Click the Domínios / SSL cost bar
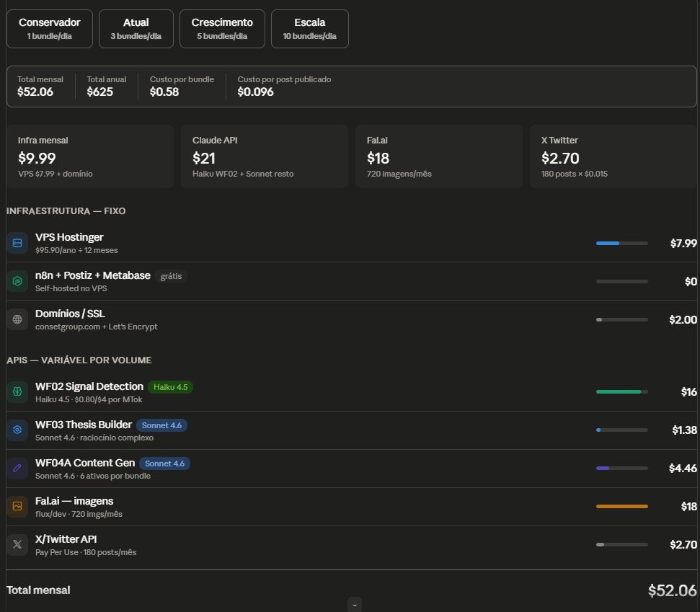The width and height of the screenshot is (700, 612). (x=622, y=319)
